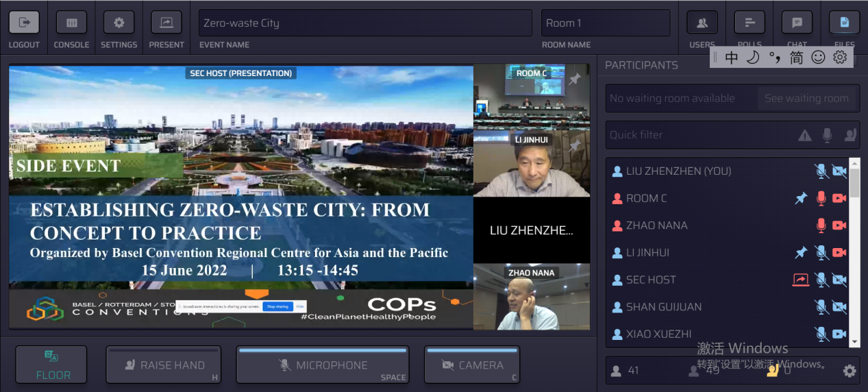Open the Polls panel
This screenshot has height=392, width=868.
749,23
